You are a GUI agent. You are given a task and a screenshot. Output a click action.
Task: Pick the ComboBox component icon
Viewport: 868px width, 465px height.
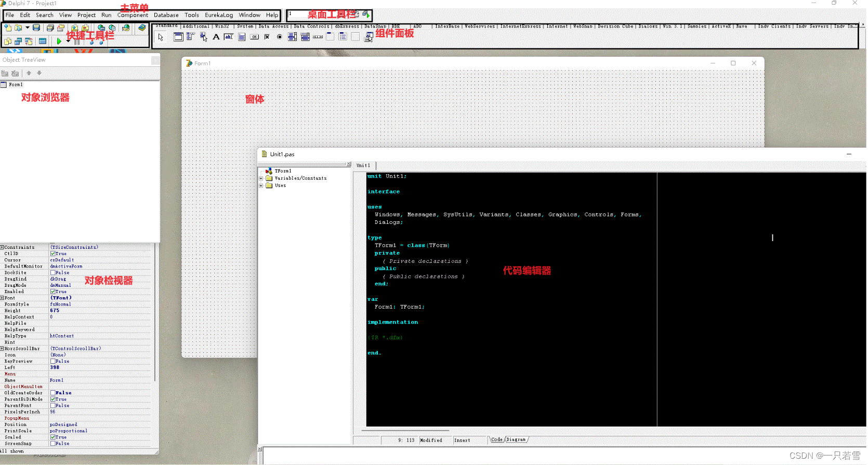305,37
